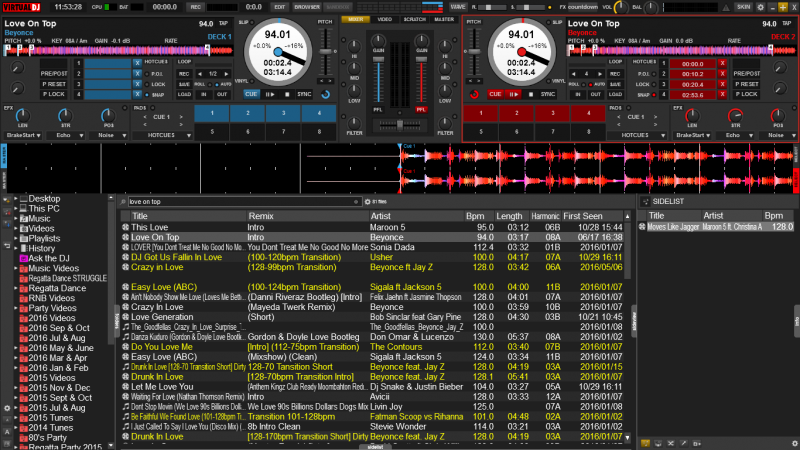Open deck 1 BrakeStart effect dropdown
This screenshot has width=800, height=450.
coord(23,135)
